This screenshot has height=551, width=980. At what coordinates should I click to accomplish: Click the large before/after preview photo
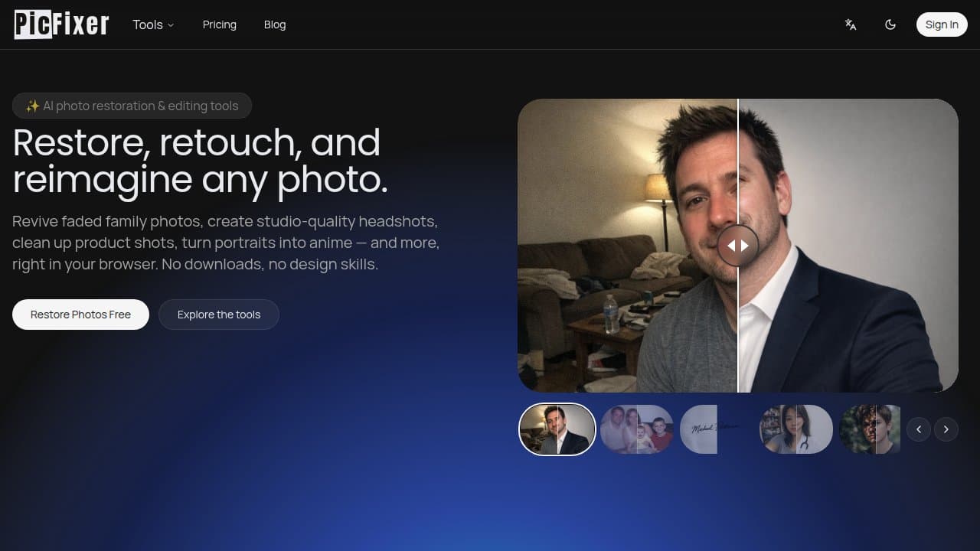click(738, 246)
